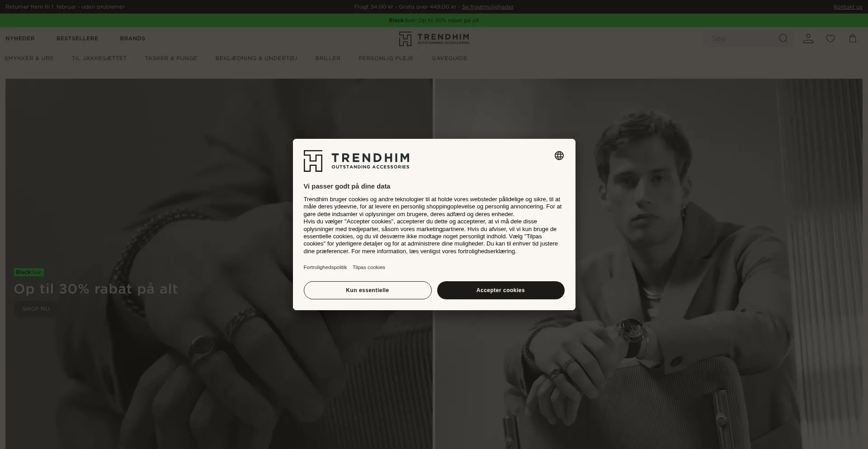Open Kontakt os link
The width and height of the screenshot is (868, 449).
(848, 7)
